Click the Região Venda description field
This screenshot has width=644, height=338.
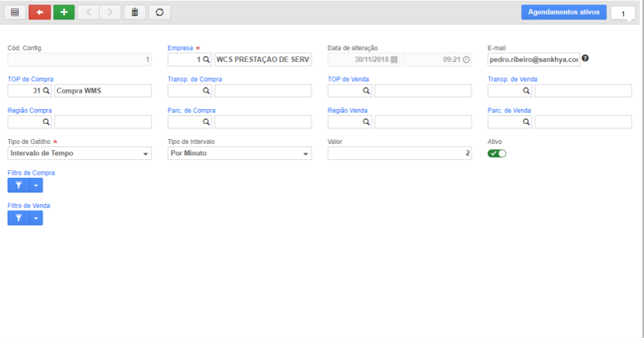point(423,122)
